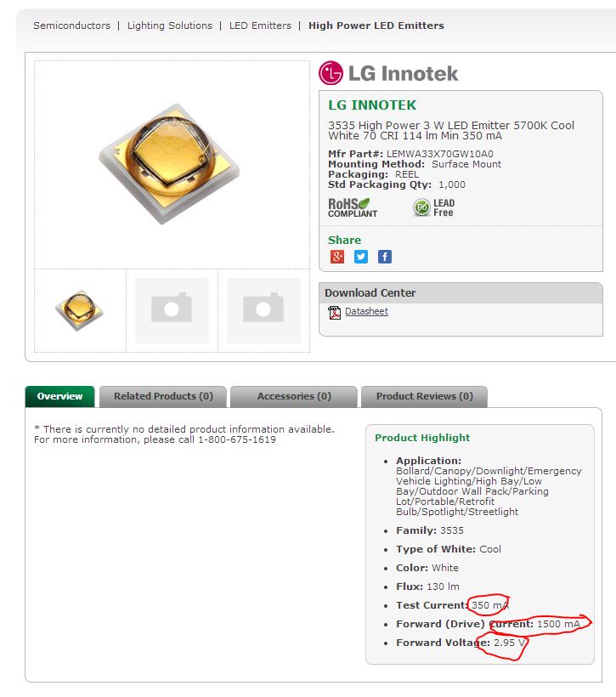Share the product on Facebook

coord(385,257)
